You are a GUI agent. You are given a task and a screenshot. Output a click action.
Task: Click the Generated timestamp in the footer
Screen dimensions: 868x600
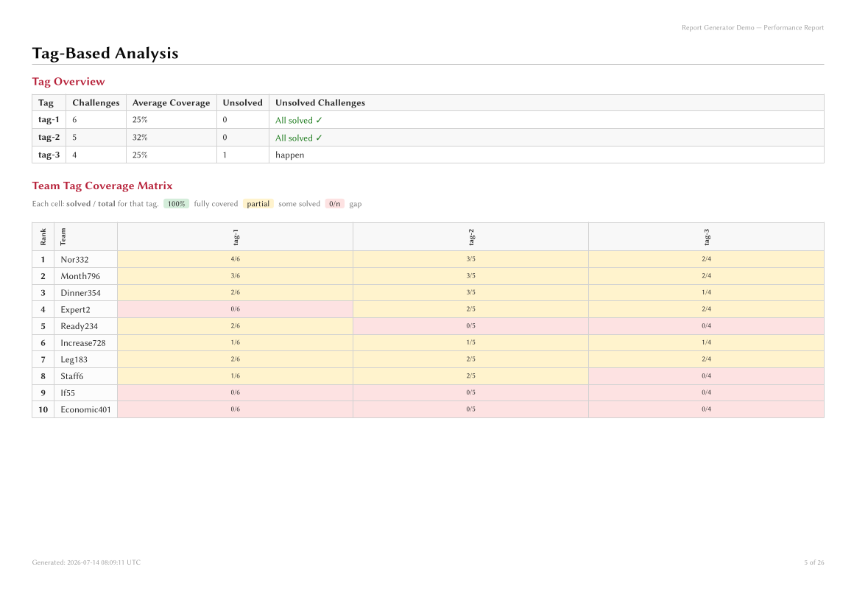86,562
